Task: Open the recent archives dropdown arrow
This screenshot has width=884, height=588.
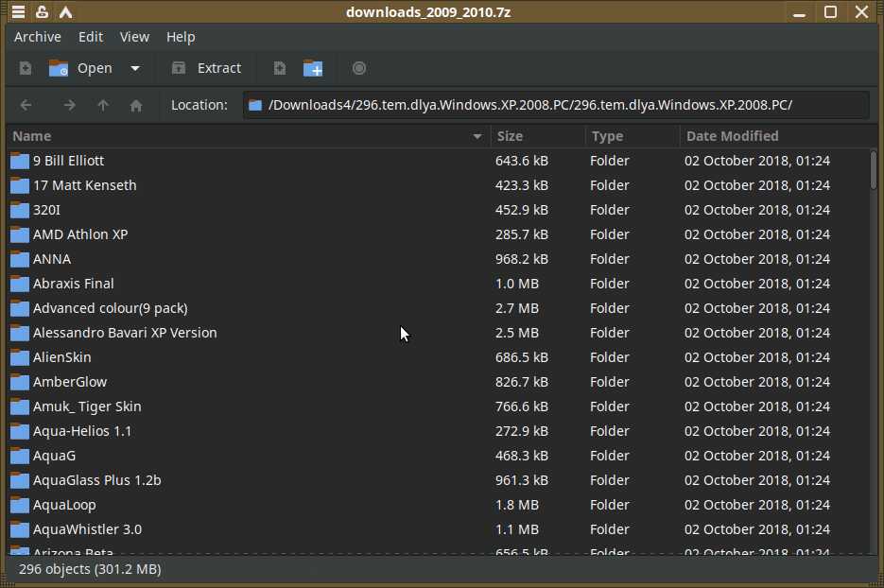Action: [135, 68]
